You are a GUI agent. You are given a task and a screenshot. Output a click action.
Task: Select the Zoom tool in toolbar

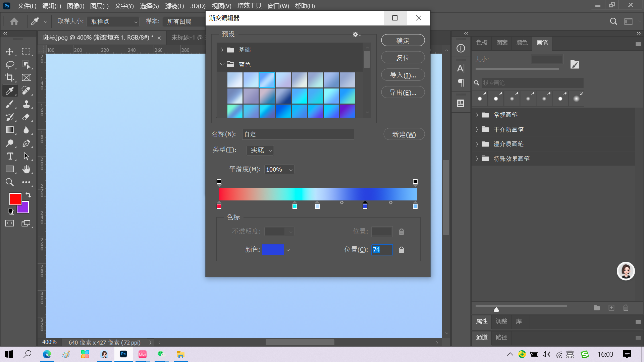9,182
